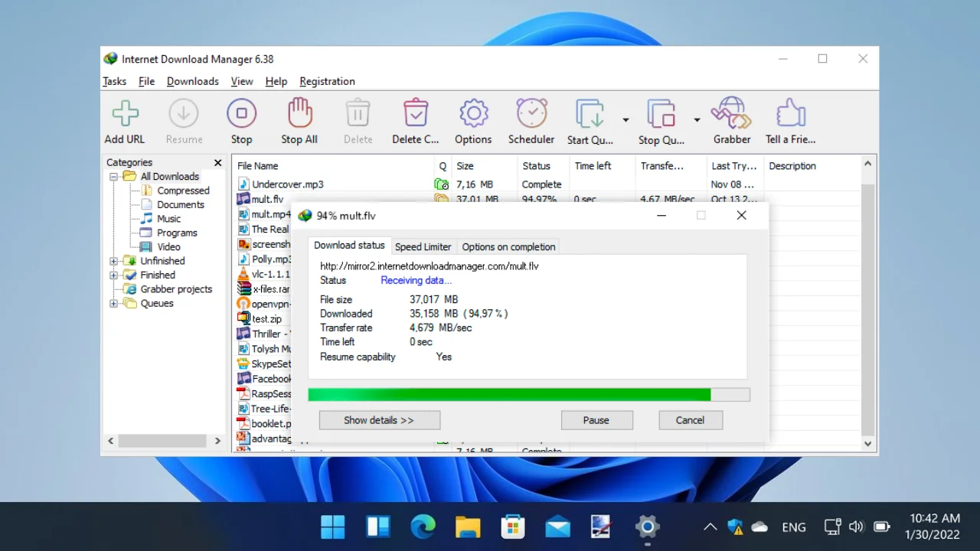Sort by the Size column header
Viewport: 980px width, 551px height.
point(485,166)
